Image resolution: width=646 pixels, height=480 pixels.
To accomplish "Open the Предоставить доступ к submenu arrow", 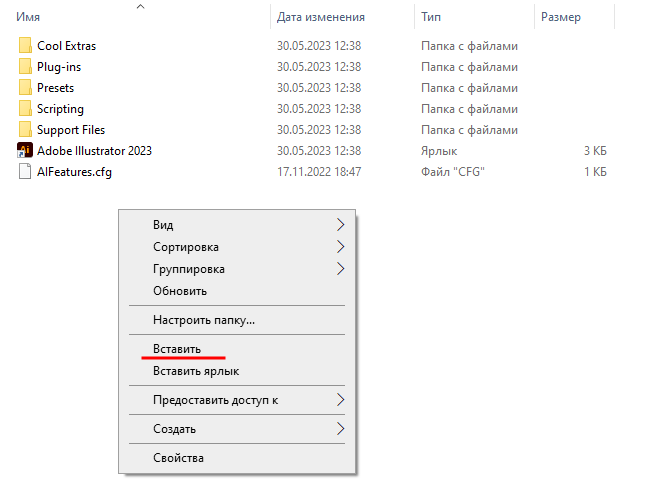I will click(x=340, y=400).
